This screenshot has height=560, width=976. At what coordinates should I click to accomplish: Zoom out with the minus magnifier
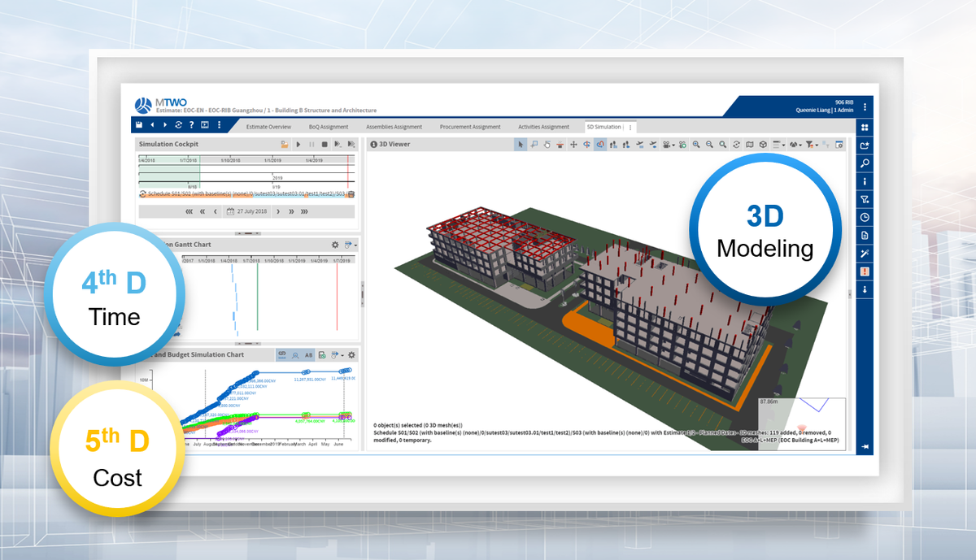710,145
